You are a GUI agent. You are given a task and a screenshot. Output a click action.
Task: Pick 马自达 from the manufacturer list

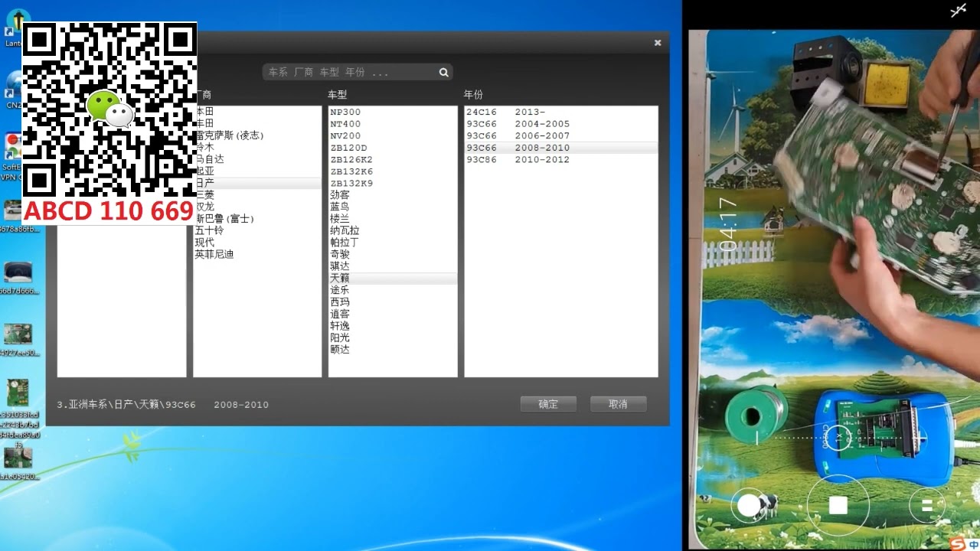tap(257, 159)
